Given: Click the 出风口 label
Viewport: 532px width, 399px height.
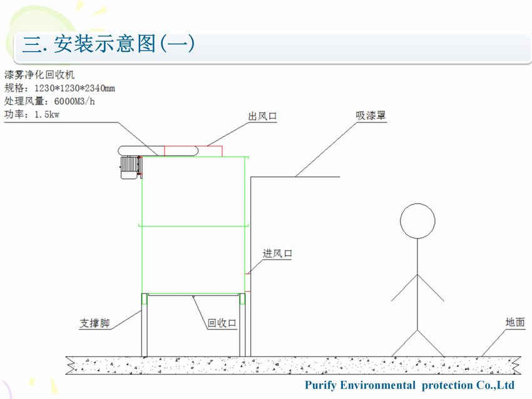Looking at the screenshot, I should [262, 116].
